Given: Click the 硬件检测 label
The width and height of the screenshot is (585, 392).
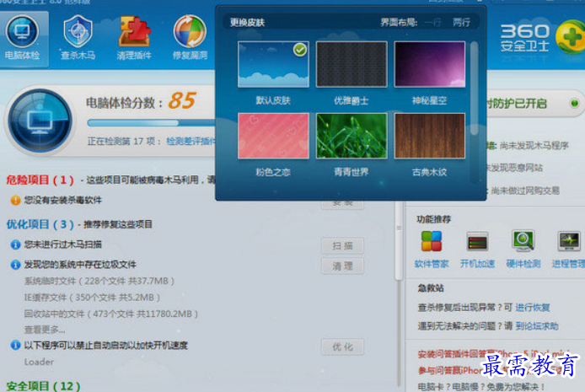Looking at the screenshot, I should (523, 264).
